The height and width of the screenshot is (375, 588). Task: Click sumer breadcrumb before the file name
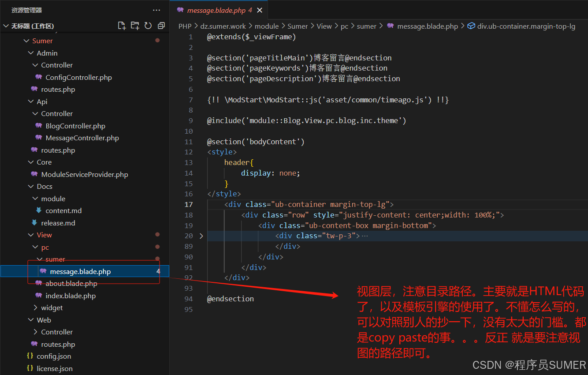tap(367, 26)
